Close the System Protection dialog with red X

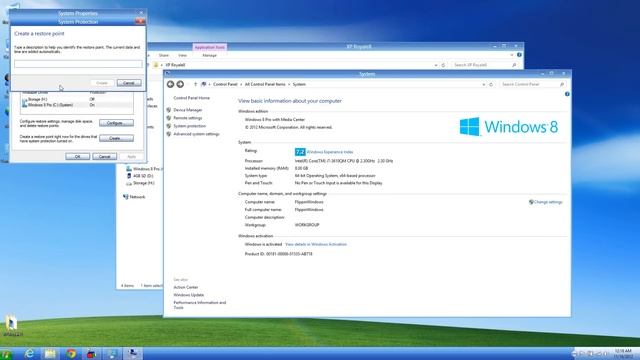(140, 21)
